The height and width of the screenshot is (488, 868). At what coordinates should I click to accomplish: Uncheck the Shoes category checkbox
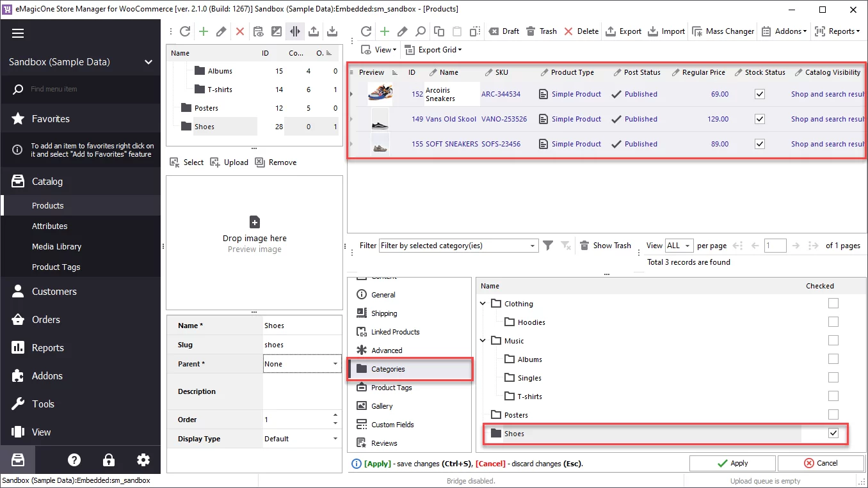click(833, 433)
